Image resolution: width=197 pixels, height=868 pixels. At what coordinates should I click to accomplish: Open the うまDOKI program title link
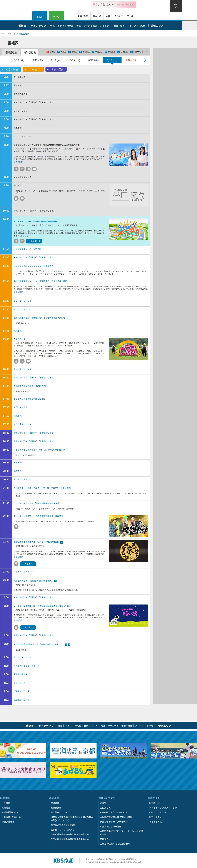tap(20, 339)
